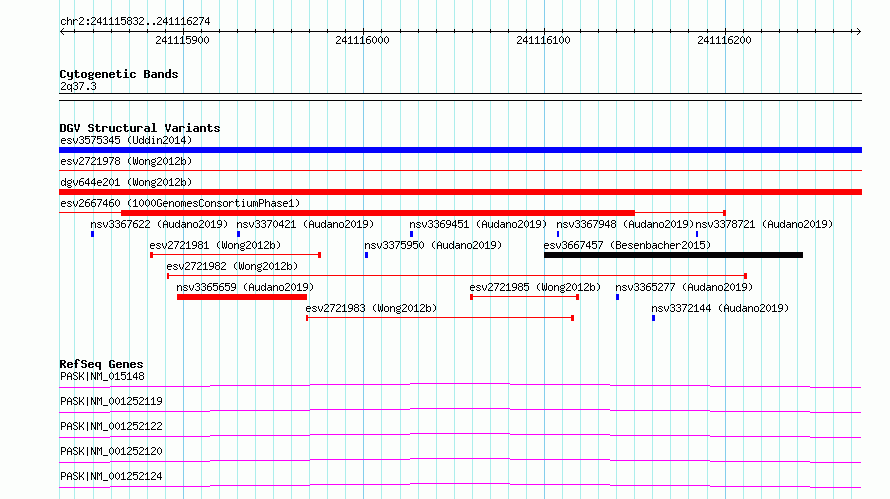Click the red esv2721985 interval line

point(524,297)
